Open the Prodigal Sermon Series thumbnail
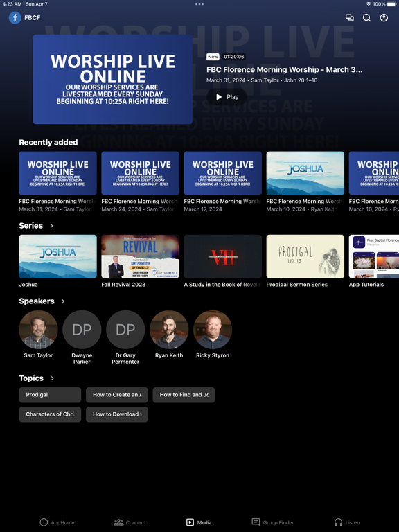Screen dimensions: 399x532 (x=305, y=256)
